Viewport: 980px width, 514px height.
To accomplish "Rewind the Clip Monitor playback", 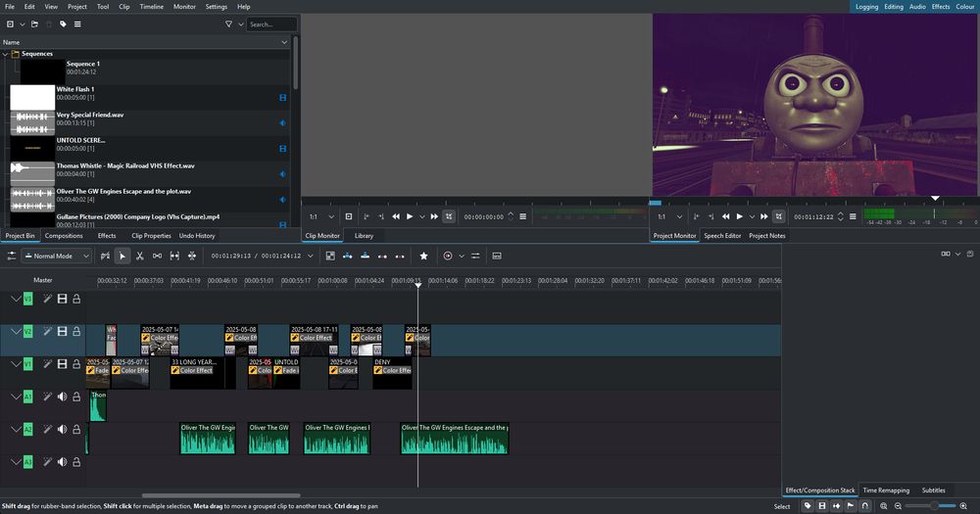I will 396,216.
